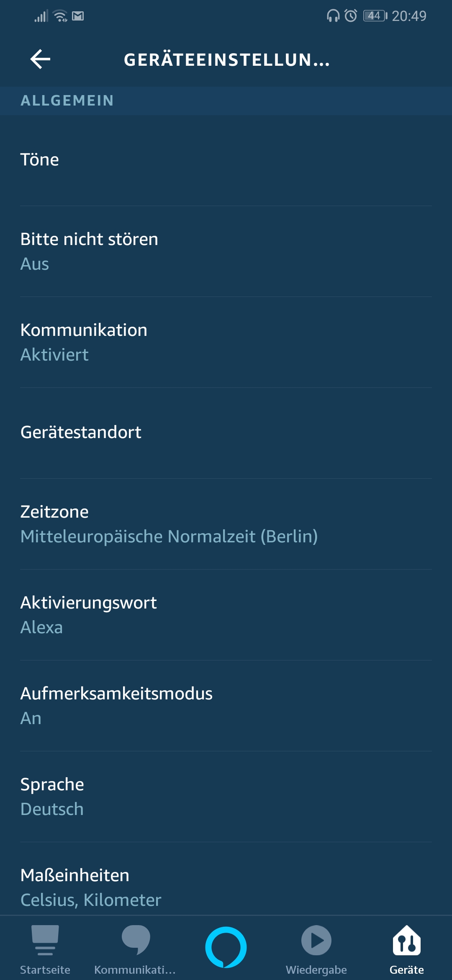Change the Zeitzone setting
The height and width of the screenshot is (980, 452).
(x=226, y=524)
